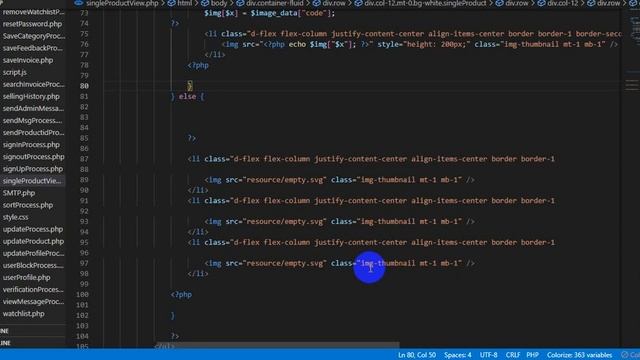This screenshot has height=360, width=640.
Task: Click the img tag on line 89
Action: pos(339,180)
